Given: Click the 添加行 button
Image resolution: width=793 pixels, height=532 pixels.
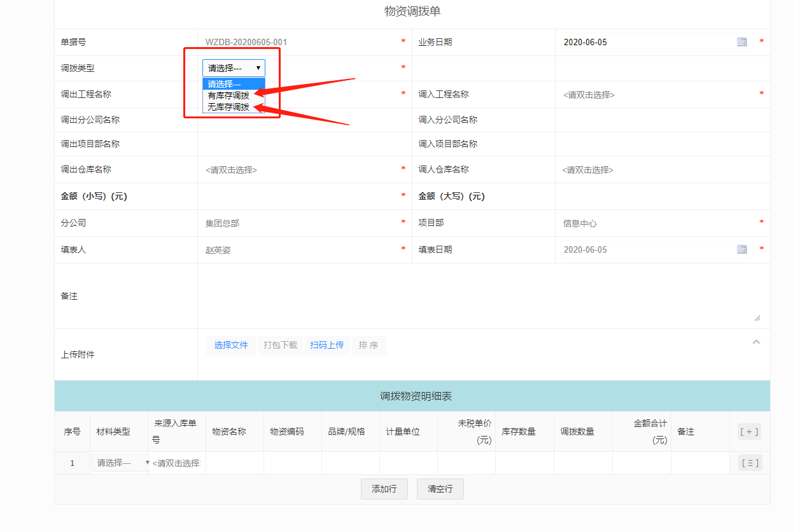Looking at the screenshot, I should [384, 489].
